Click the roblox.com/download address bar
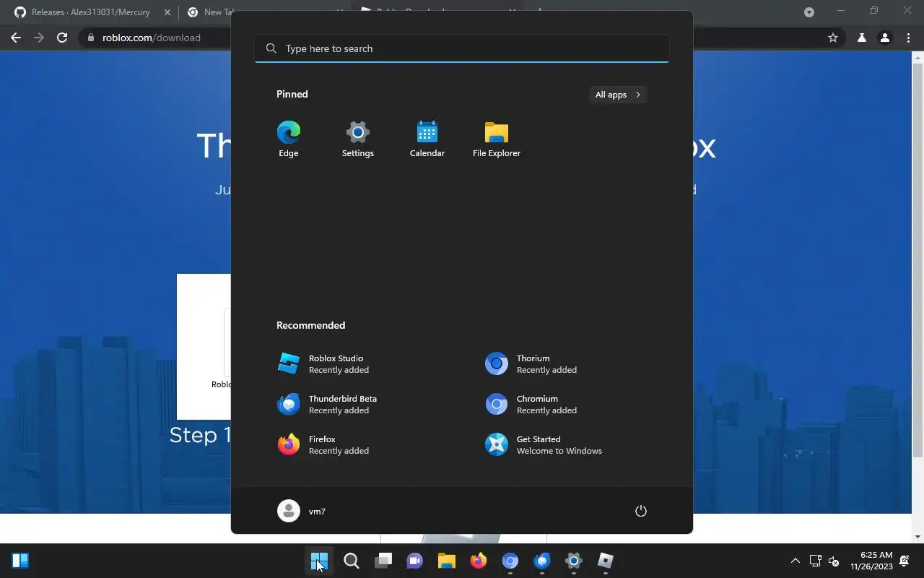 (x=151, y=38)
